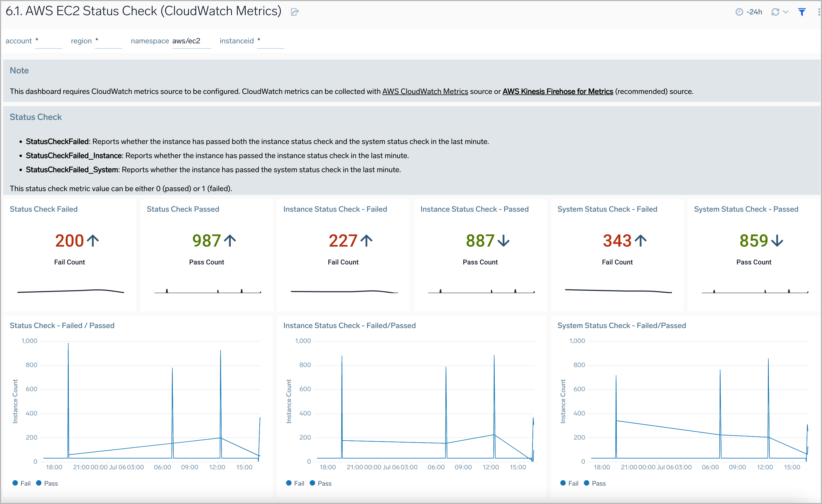Click the up arrow trend icon next to 227

tap(367, 241)
